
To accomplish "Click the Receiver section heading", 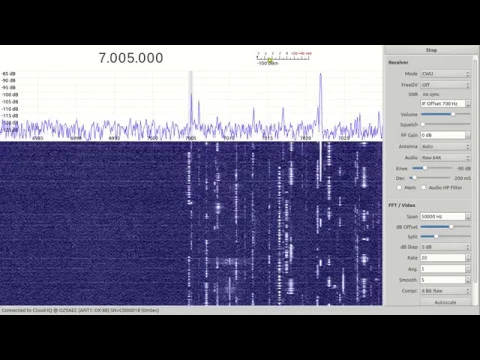I will coord(398,62).
